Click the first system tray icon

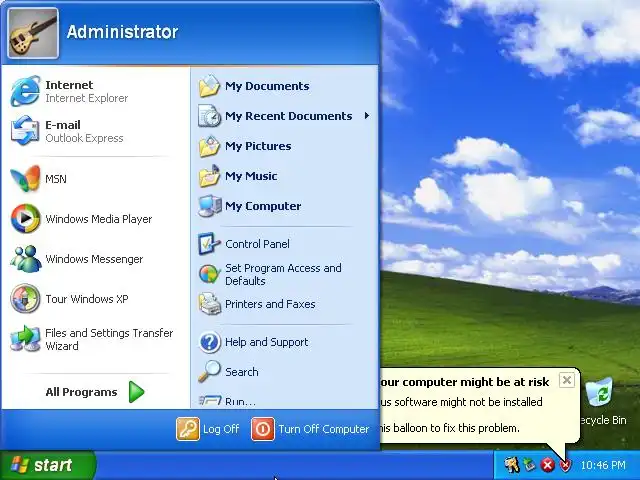[x=512, y=464]
